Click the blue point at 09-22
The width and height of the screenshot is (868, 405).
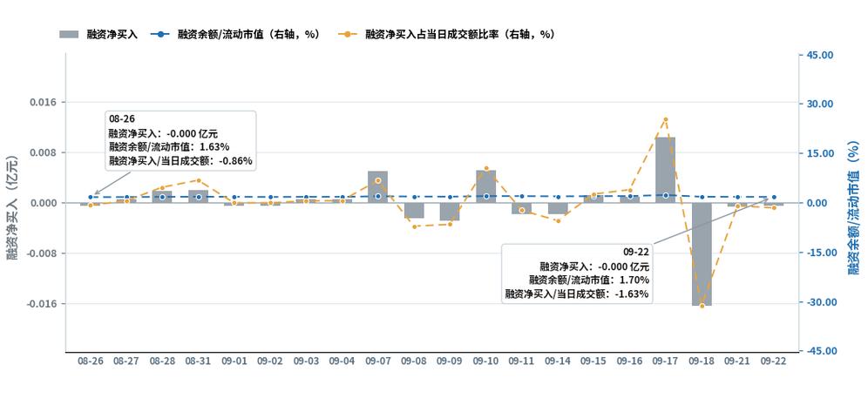click(774, 197)
